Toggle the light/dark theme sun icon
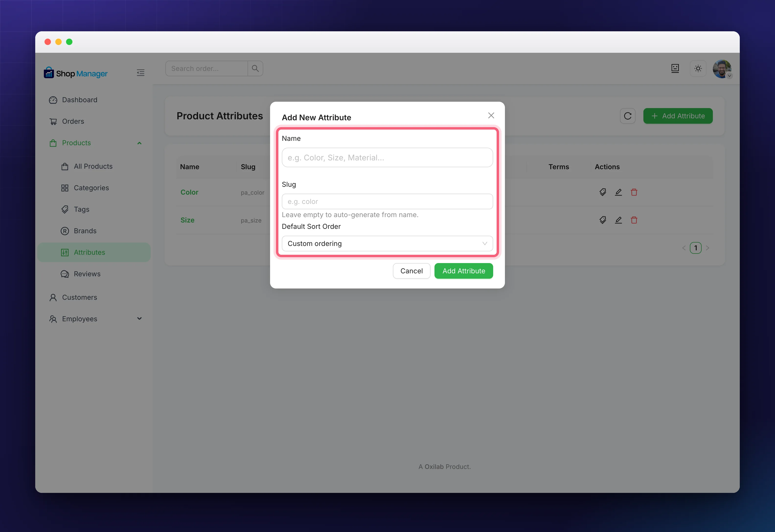Viewport: 775px width, 532px height. 698,68
